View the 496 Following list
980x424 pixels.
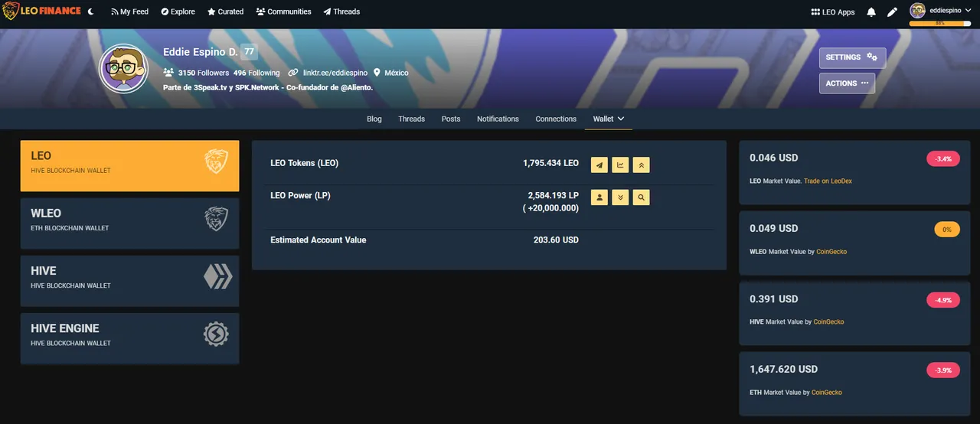coord(256,73)
